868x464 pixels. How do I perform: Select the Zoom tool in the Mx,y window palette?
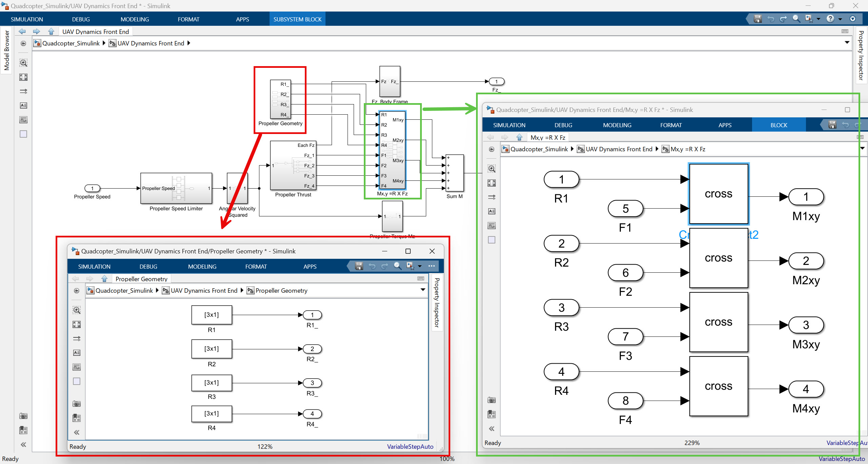click(492, 169)
